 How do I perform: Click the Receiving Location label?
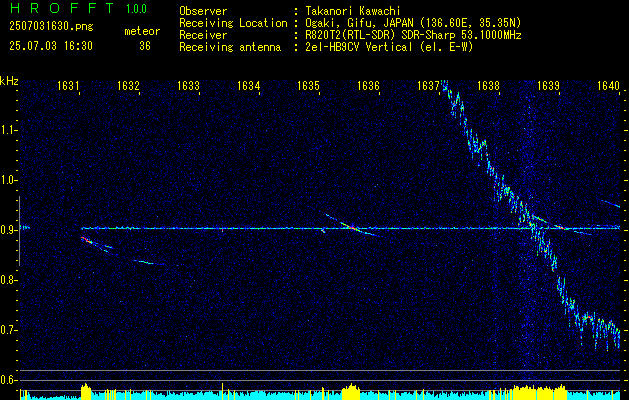coord(233,23)
